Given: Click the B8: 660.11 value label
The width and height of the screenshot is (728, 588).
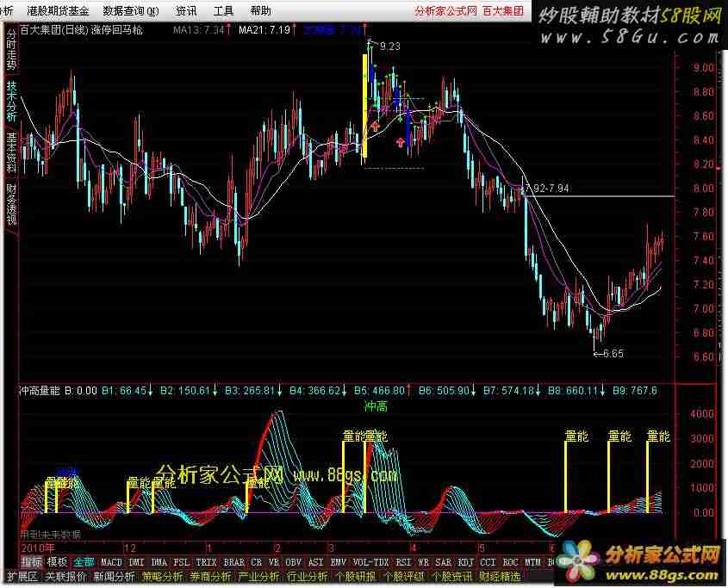Looking at the screenshot, I should click(x=573, y=391).
